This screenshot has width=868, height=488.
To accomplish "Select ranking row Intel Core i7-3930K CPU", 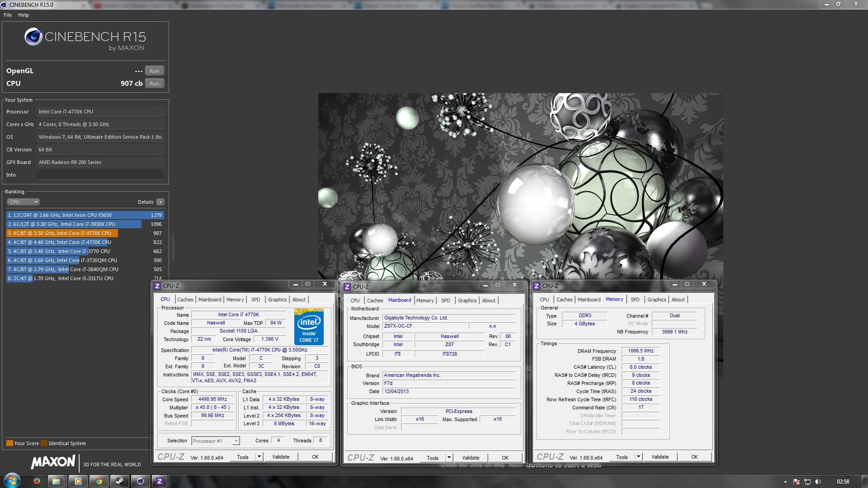I will tap(85, 224).
